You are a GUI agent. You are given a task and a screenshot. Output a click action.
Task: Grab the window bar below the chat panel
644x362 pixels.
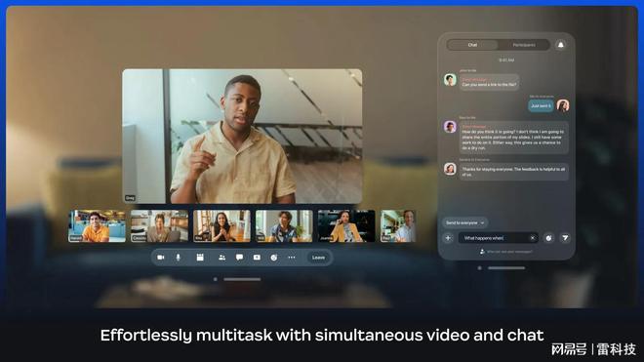tap(506, 268)
